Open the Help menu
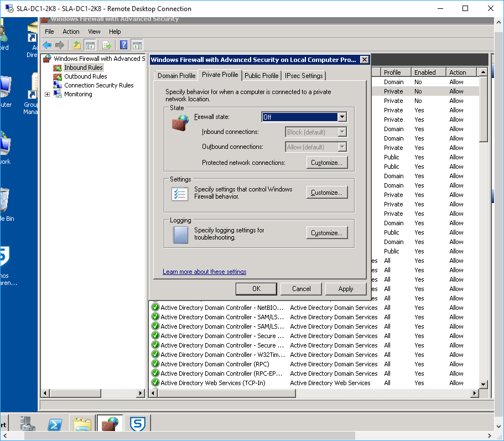Image resolution: width=504 pixels, height=441 pixels. 115,32
